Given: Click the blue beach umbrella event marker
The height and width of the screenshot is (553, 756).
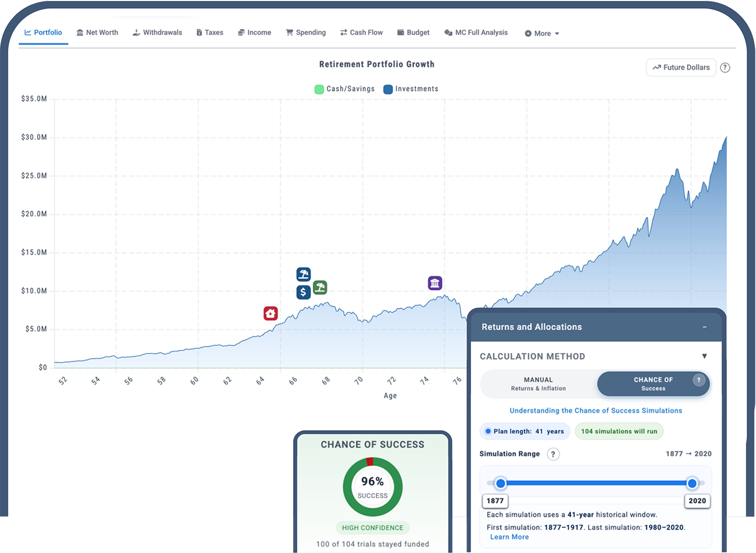Looking at the screenshot, I should click(304, 274).
